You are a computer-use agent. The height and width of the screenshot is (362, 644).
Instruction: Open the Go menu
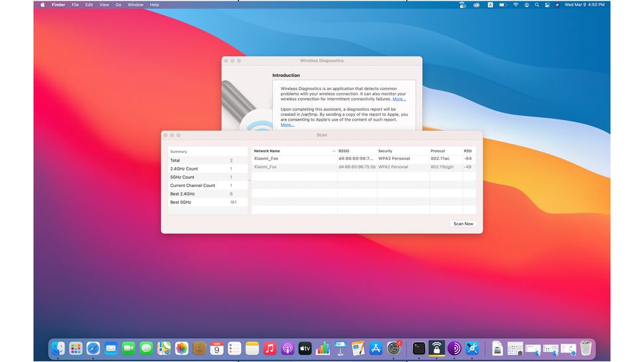point(118,5)
